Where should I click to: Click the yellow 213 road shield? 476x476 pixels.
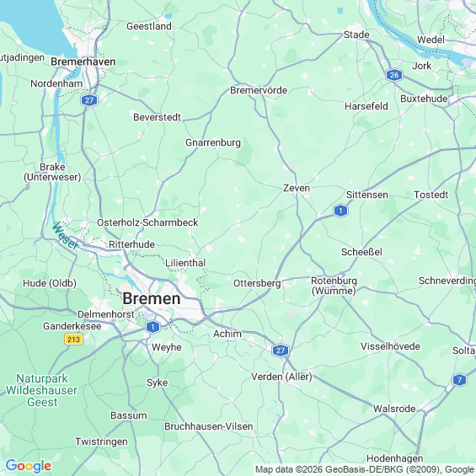tap(74, 339)
